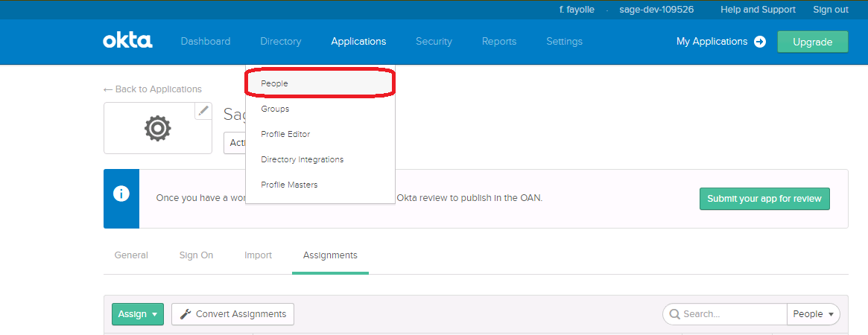Click Sign out
Screen dimensions: 868x335
click(x=831, y=10)
